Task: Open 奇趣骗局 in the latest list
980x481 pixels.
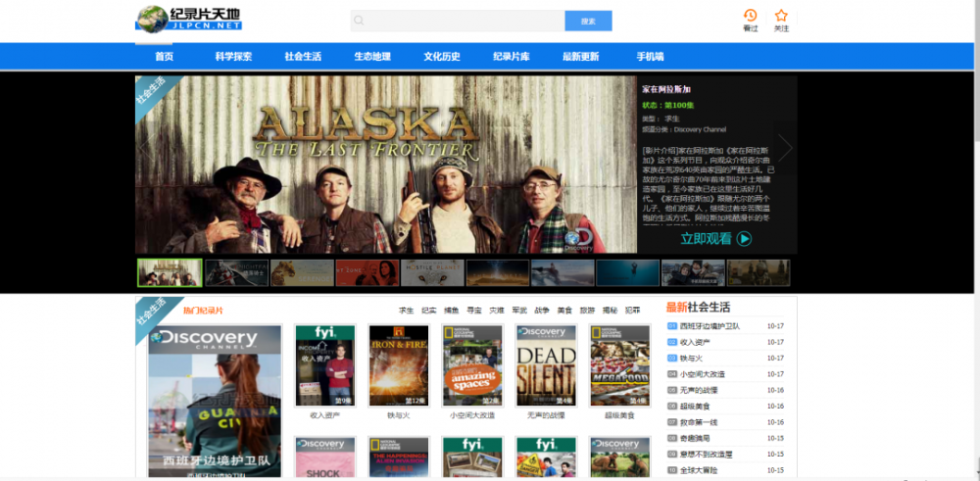Action: (x=695, y=438)
